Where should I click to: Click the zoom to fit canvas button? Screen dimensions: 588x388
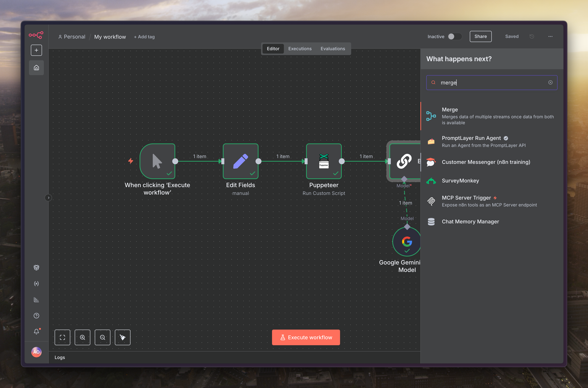(62, 337)
